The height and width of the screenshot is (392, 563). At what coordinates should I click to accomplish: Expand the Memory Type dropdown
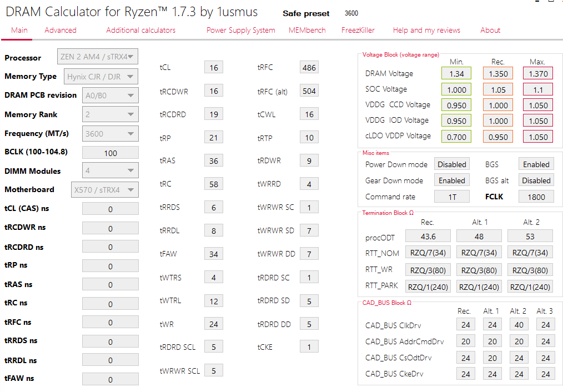click(101, 77)
